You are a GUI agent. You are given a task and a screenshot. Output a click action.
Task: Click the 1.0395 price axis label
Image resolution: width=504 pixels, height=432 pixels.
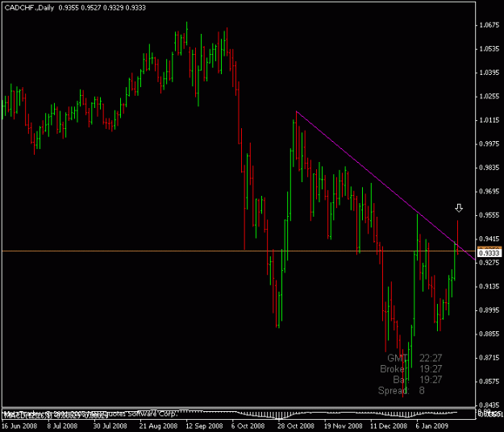489,73
